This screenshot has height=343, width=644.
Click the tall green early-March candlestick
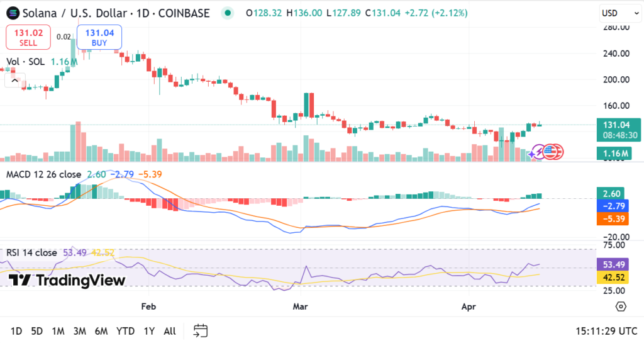point(306,104)
